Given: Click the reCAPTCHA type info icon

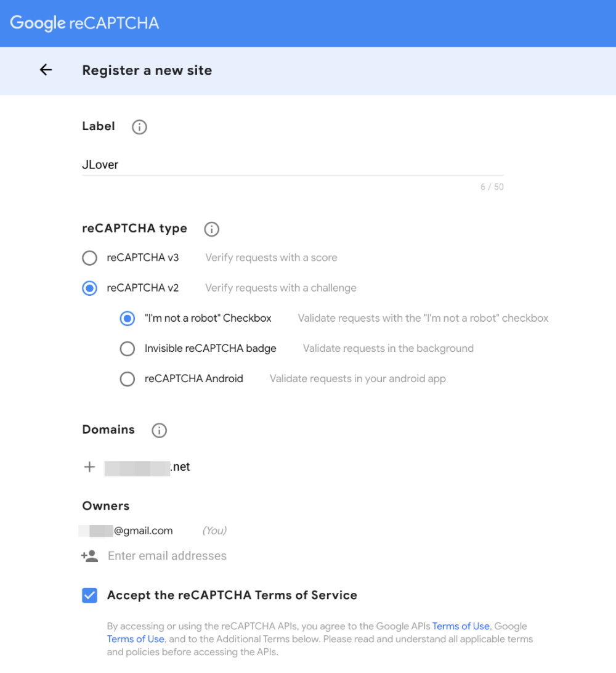Looking at the screenshot, I should click(x=211, y=229).
